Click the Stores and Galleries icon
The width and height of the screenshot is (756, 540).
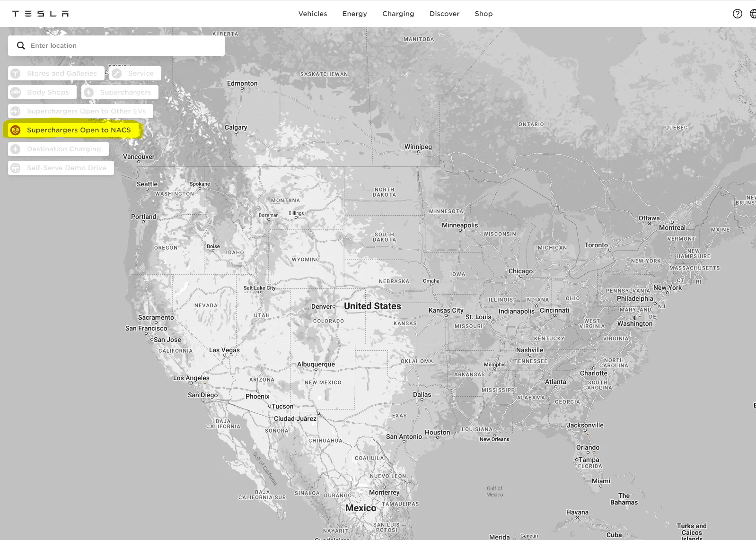tap(16, 73)
